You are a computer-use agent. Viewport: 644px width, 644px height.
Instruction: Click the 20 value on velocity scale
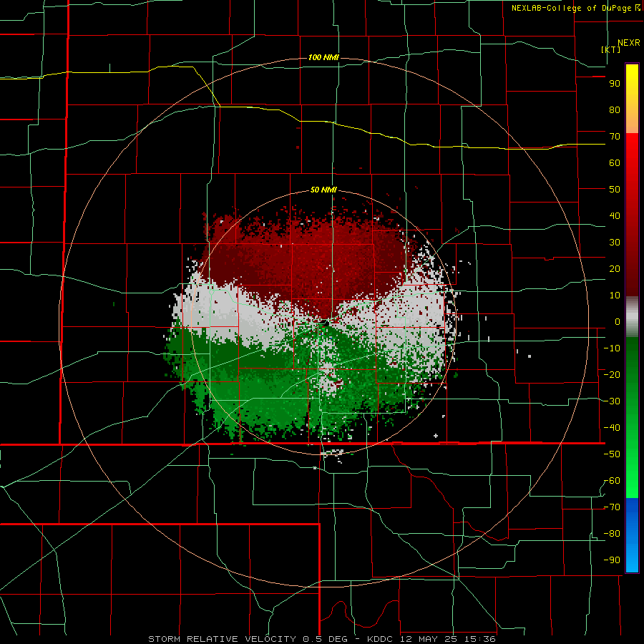tap(615, 269)
